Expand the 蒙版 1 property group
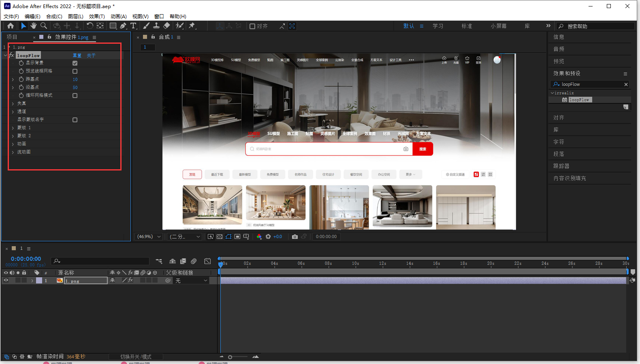The width and height of the screenshot is (640, 364). [x=13, y=128]
